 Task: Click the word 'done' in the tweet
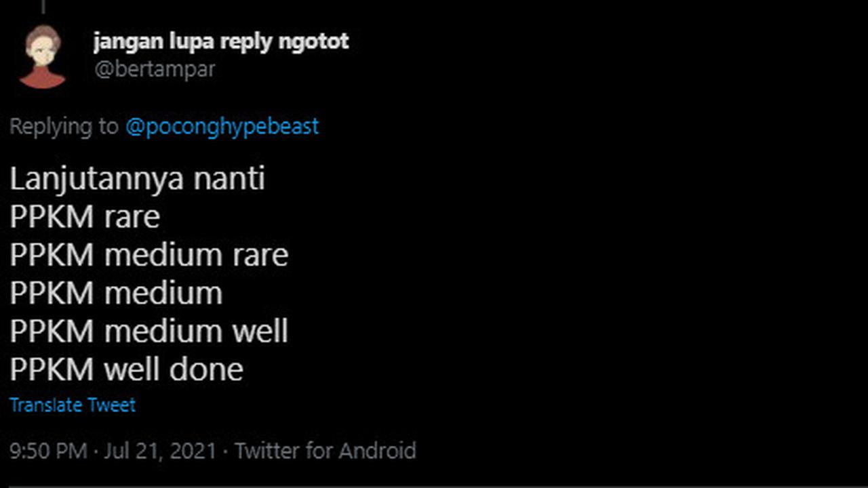(x=206, y=369)
